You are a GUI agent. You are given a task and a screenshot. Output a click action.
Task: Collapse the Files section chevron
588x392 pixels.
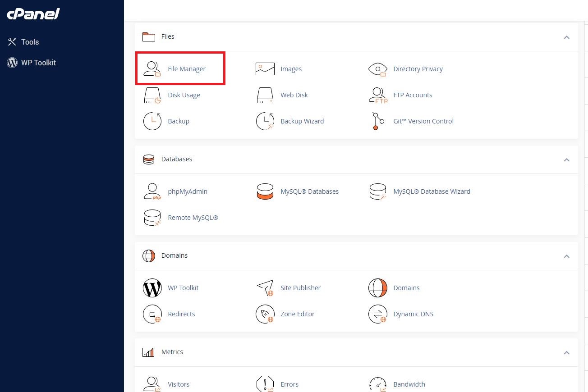click(567, 37)
